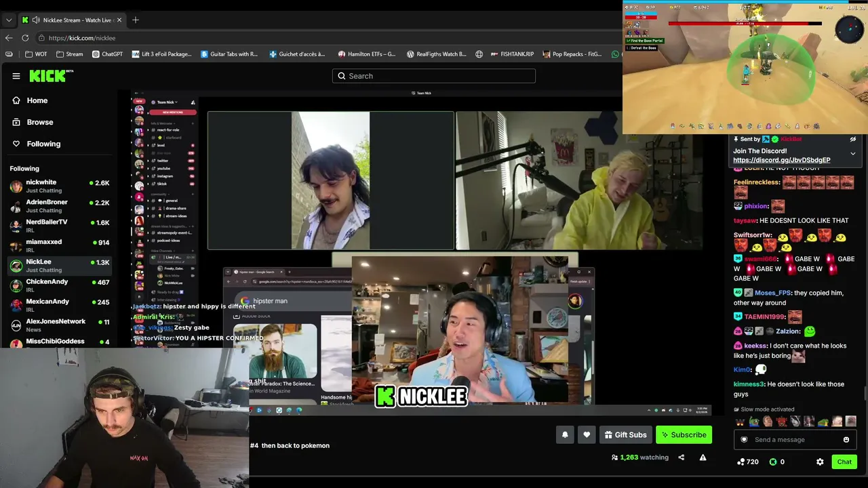Viewport: 868px width, 488px height.
Task: Open chat identity shield badge icon
Action: (744, 440)
